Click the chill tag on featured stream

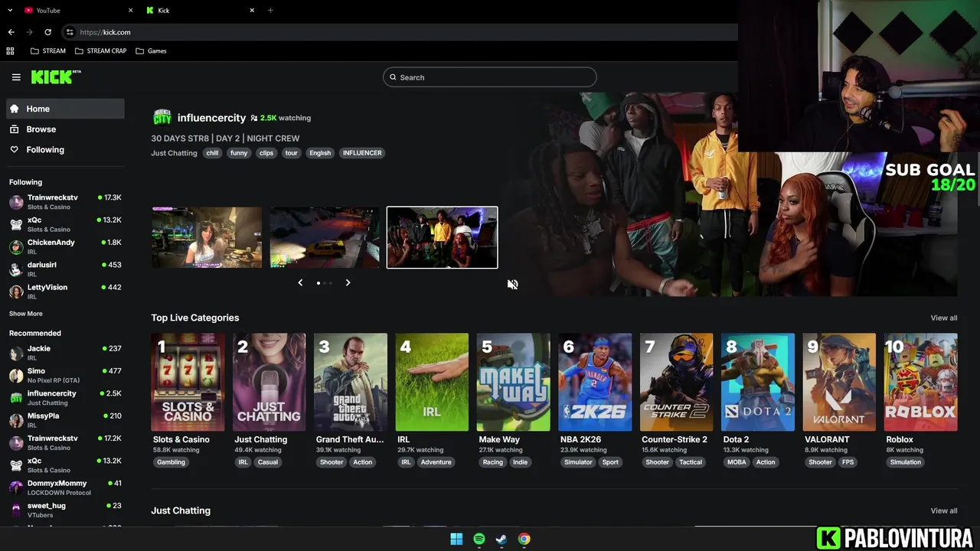212,153
